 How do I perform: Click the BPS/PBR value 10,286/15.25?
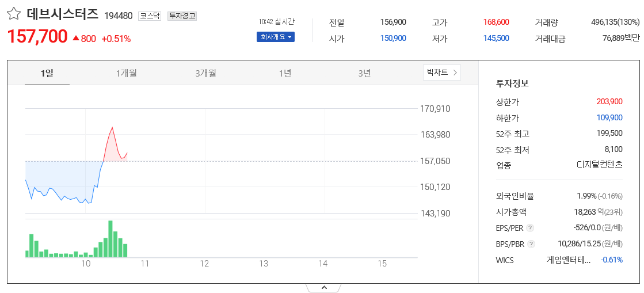click(579, 243)
